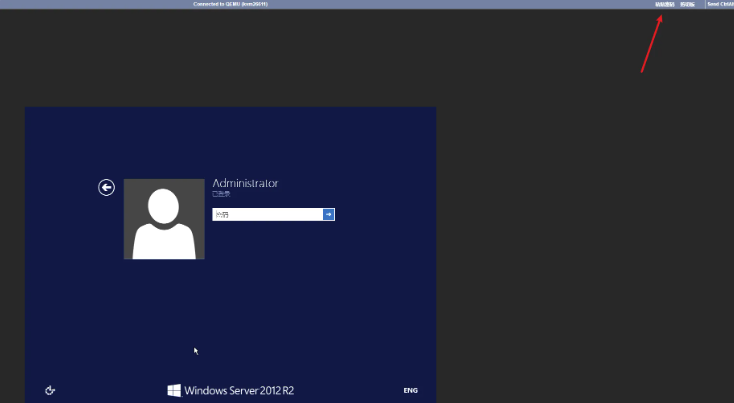The height and width of the screenshot is (403, 734).
Task: Click the Send CtrlAltDel button
Action: pos(720,4)
